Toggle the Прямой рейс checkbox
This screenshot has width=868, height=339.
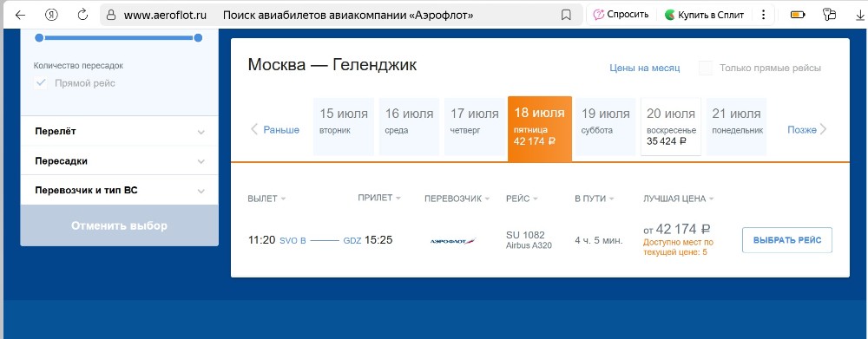point(41,83)
